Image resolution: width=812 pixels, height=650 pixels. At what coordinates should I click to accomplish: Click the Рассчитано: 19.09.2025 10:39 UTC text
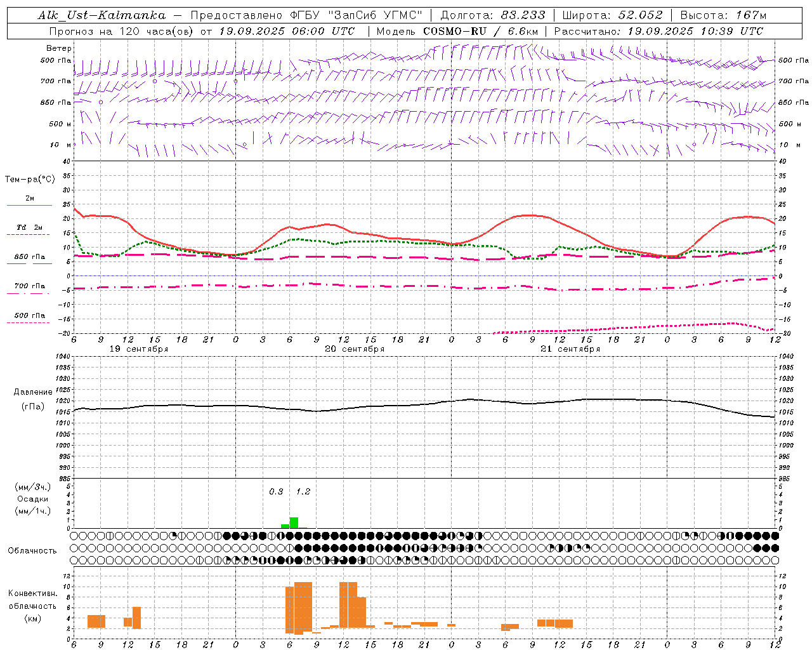click(x=658, y=31)
